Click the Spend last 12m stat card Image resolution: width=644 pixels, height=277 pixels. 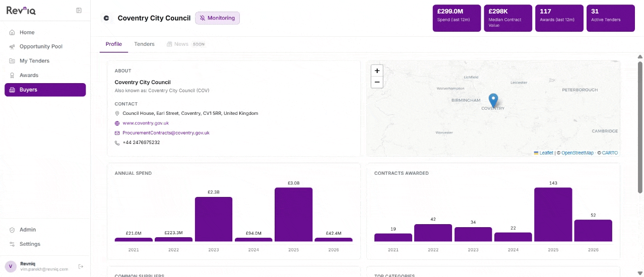(x=457, y=18)
